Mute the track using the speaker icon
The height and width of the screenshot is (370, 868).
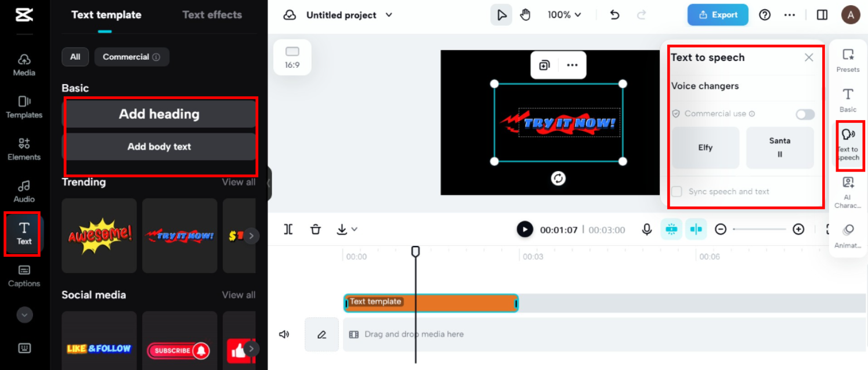coord(284,334)
